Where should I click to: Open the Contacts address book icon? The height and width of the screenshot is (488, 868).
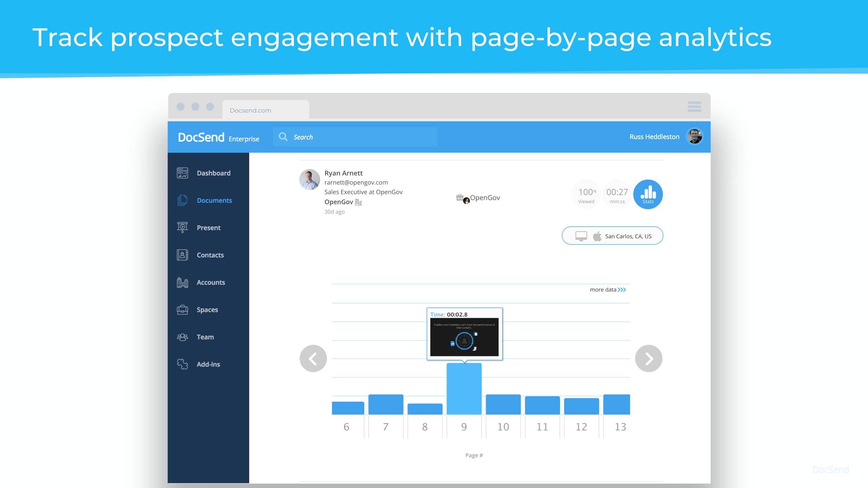[x=182, y=255]
